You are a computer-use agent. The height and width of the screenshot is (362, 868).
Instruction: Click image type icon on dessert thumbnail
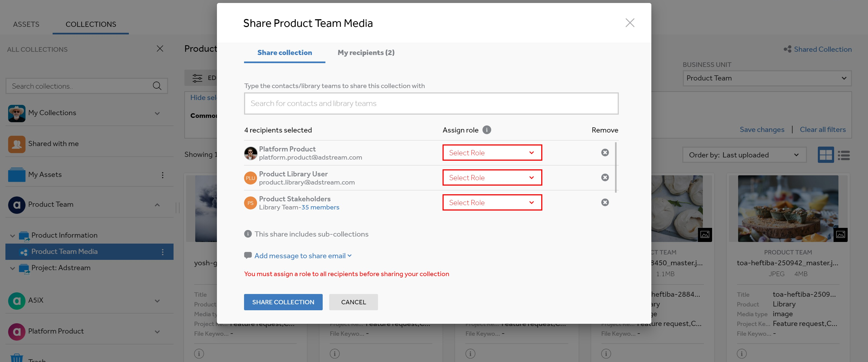(x=840, y=235)
